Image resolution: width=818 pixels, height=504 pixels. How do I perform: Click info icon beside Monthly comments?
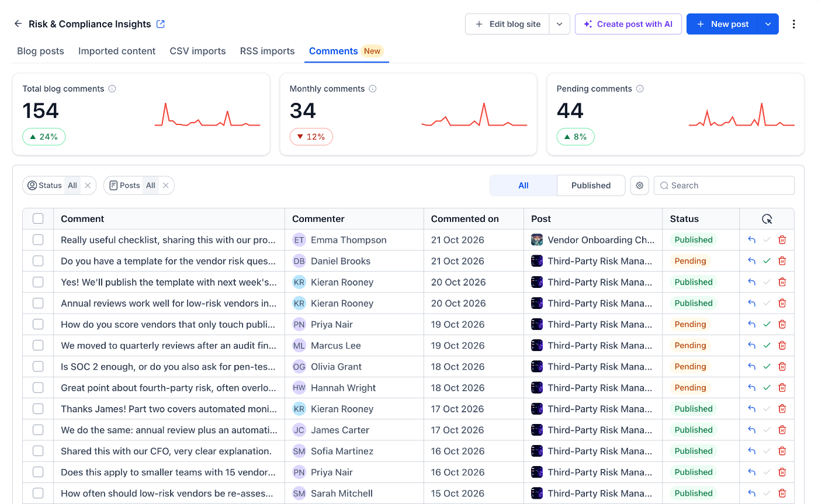point(373,89)
